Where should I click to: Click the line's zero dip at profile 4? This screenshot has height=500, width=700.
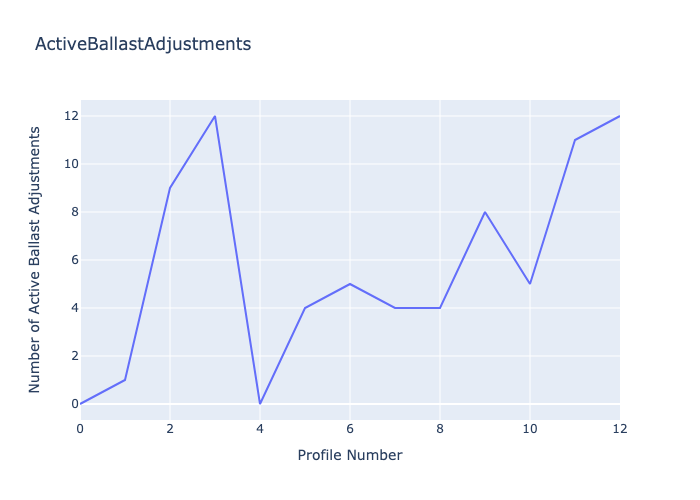[x=260, y=403]
